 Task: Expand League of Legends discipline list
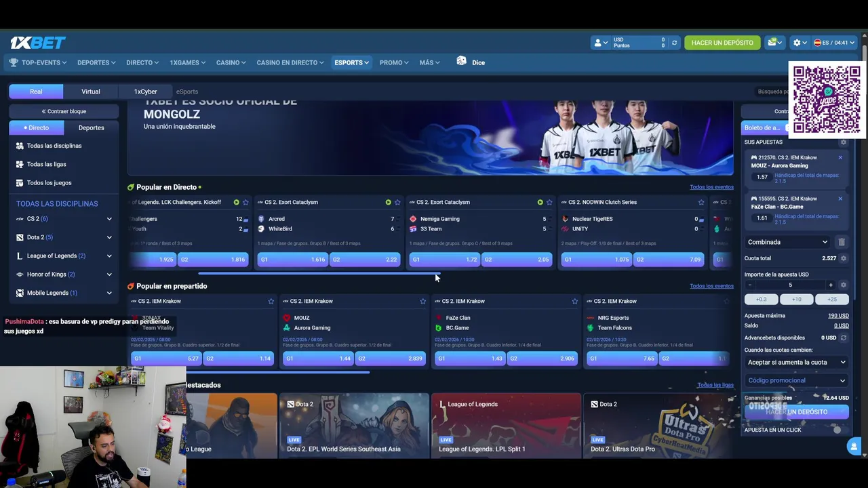click(109, 256)
